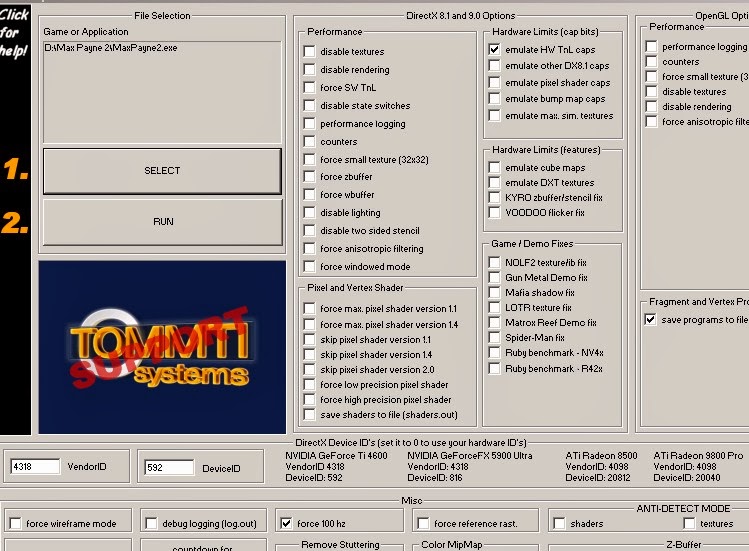
Task: Enable 'force max. pixel shader version 1.4'
Action: (310, 324)
